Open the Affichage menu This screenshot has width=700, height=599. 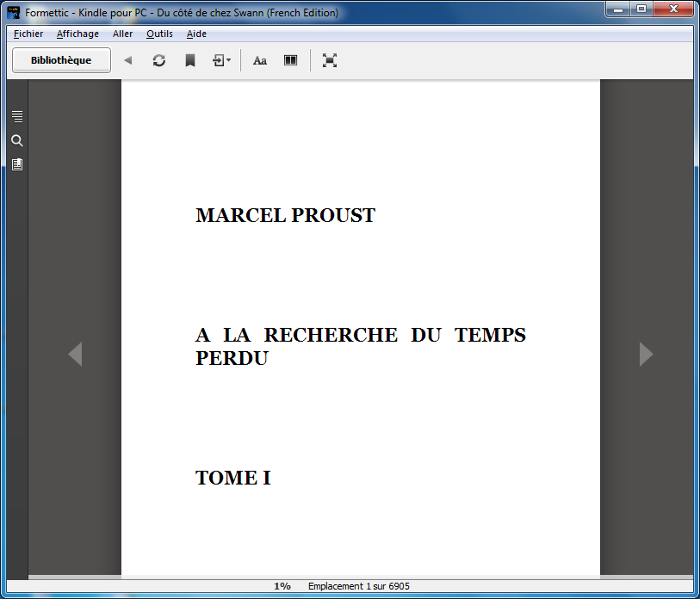coord(77,34)
